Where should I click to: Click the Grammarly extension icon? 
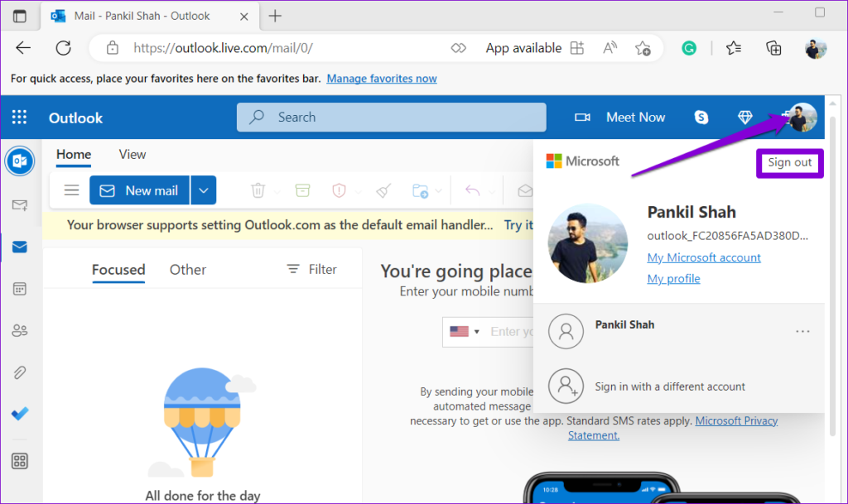688,48
